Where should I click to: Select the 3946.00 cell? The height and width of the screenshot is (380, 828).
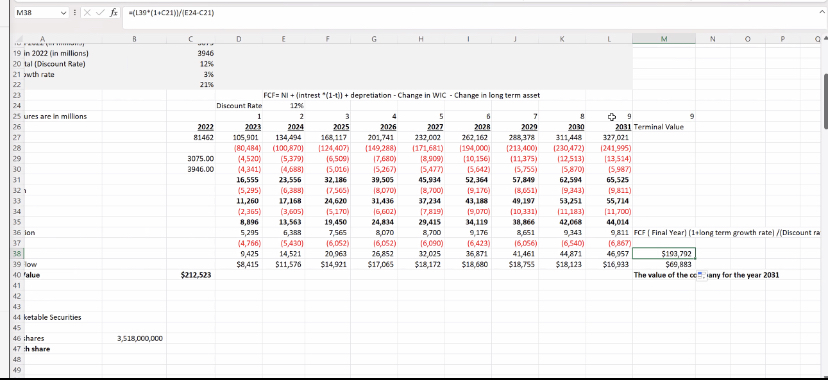pyautogui.click(x=191, y=169)
